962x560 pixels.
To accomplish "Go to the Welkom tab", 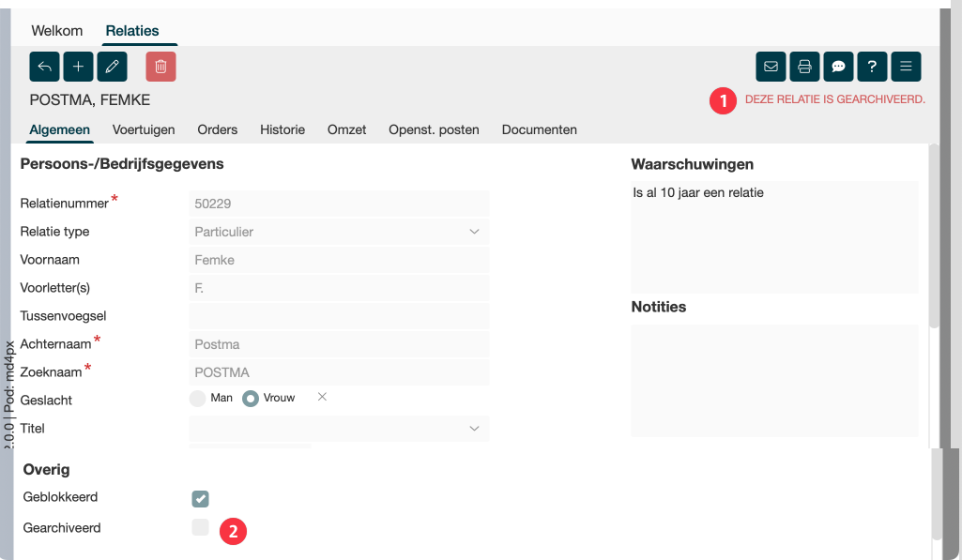I will click(x=57, y=31).
